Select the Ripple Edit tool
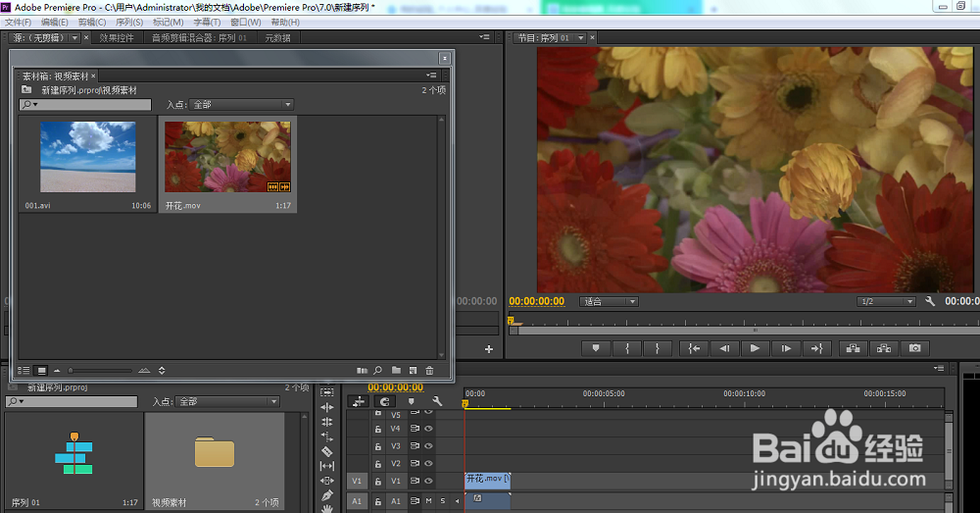 327,407
